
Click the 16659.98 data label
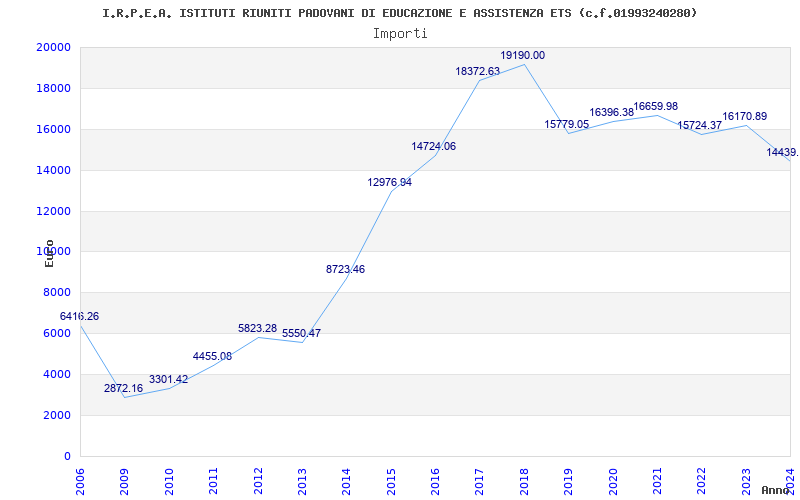point(656,106)
